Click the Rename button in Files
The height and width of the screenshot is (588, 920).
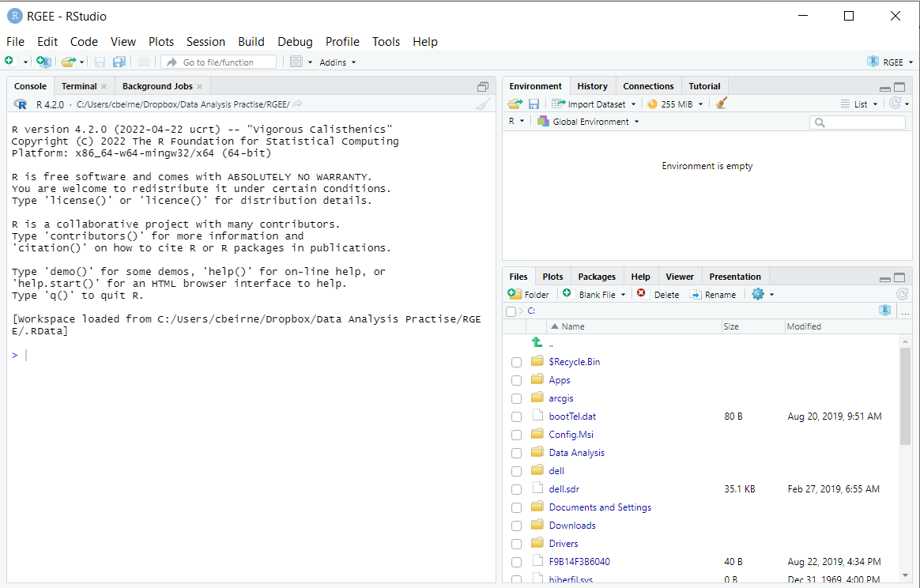(x=713, y=294)
